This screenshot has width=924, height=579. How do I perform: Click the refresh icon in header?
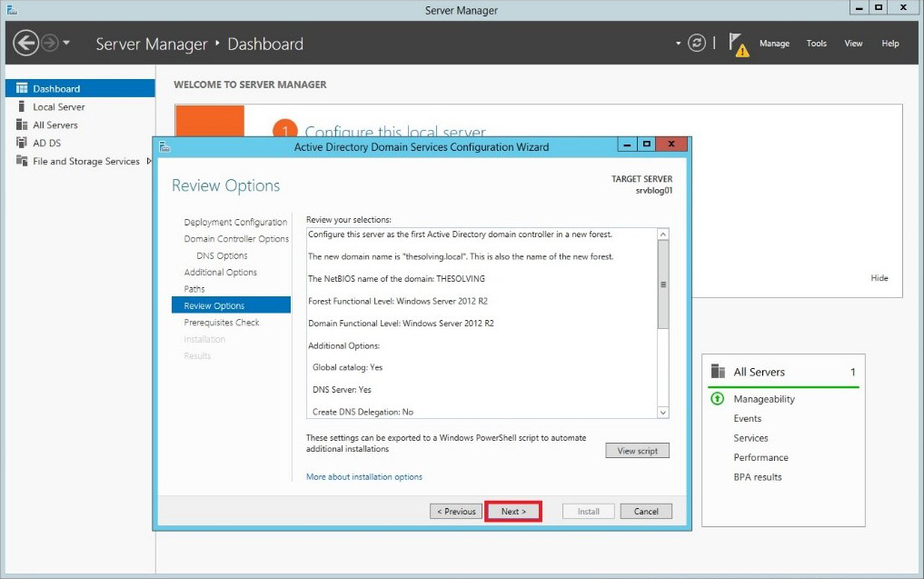[x=697, y=43]
